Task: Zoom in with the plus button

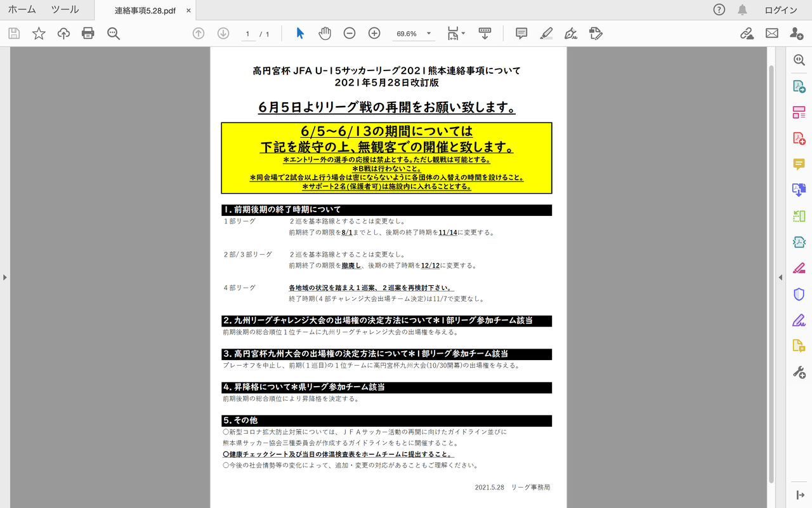Action: [374, 34]
